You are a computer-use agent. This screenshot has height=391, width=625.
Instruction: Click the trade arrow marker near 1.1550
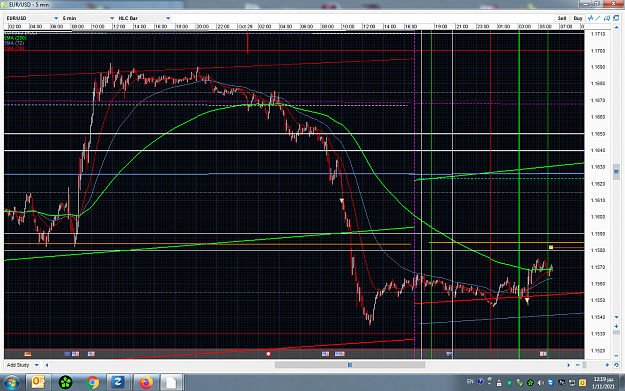[x=527, y=301]
